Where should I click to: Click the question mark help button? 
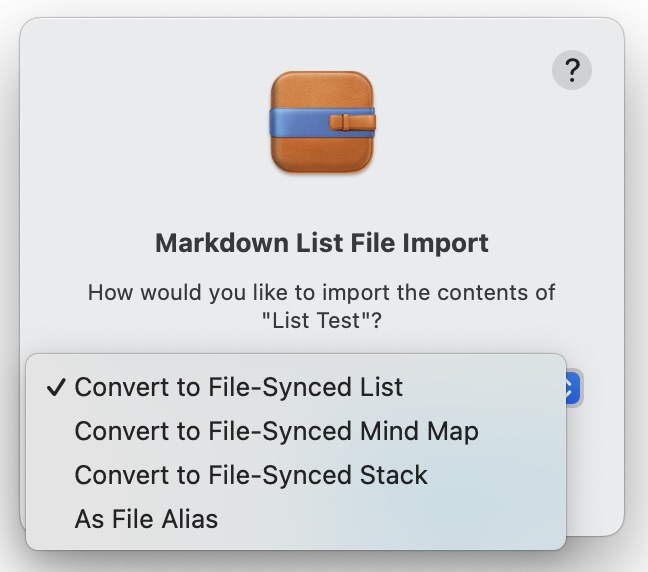(x=572, y=71)
